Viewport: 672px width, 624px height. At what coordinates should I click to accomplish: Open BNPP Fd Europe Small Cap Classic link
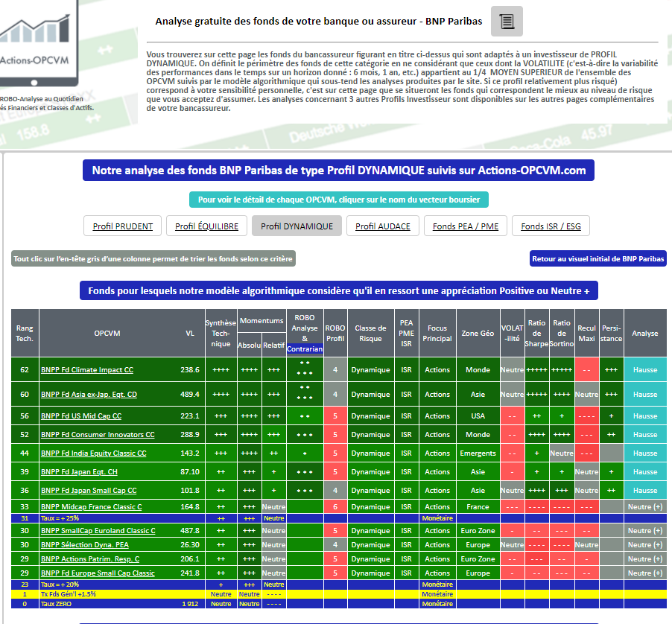[98, 573]
